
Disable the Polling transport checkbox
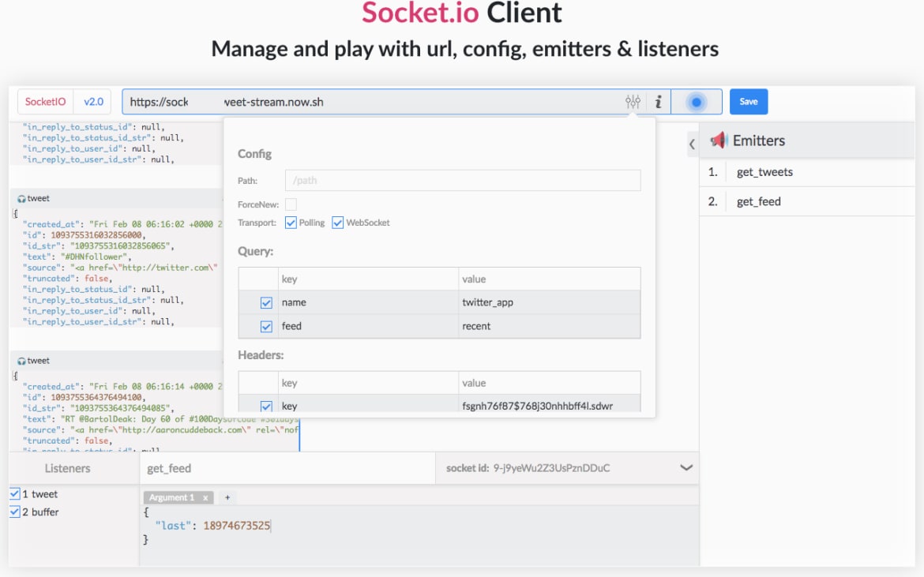pos(291,222)
